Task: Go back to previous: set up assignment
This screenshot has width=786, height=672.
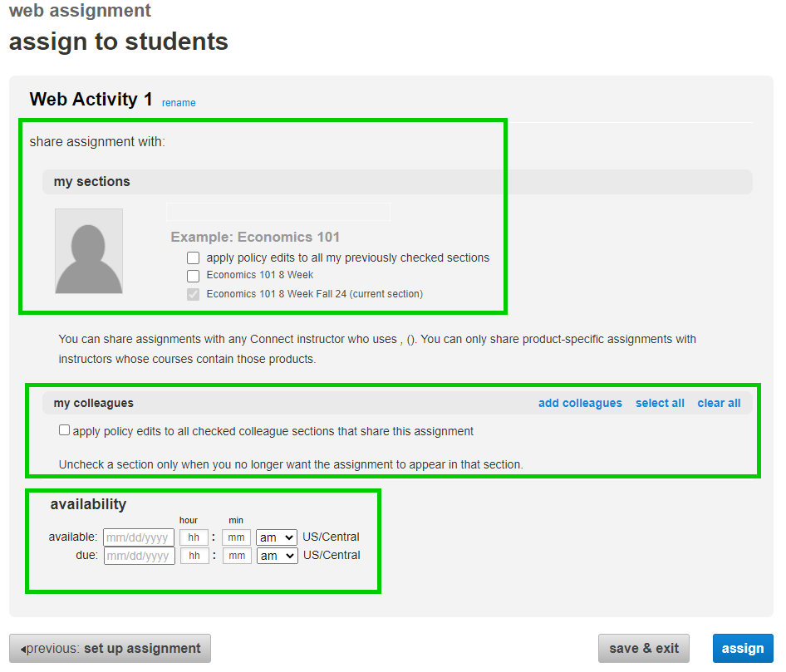Action: [x=110, y=648]
